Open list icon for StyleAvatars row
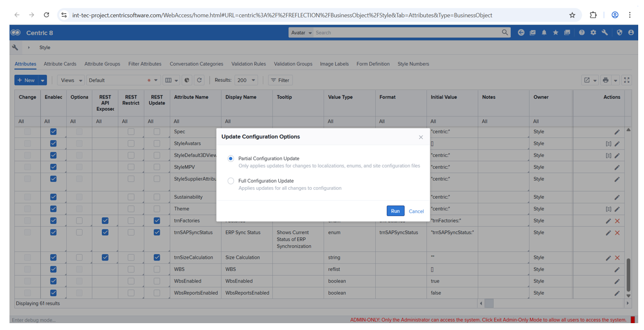 pyautogui.click(x=608, y=143)
